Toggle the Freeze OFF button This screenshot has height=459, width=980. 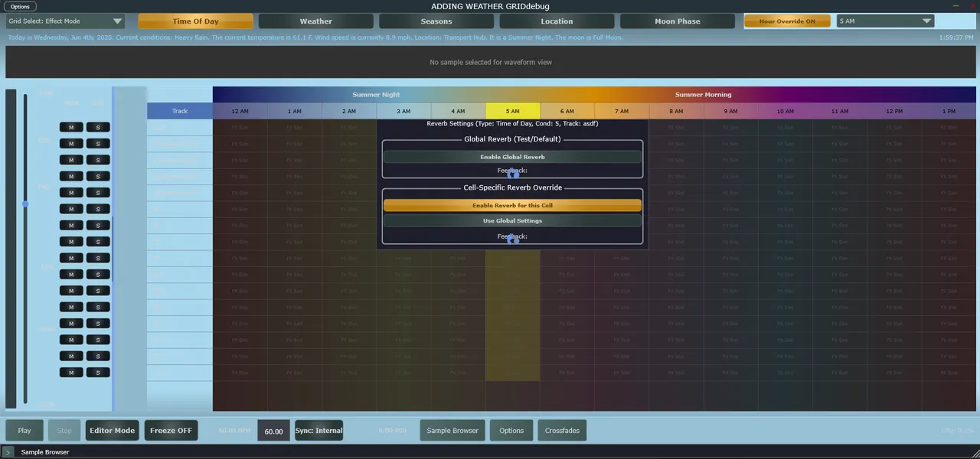click(171, 431)
